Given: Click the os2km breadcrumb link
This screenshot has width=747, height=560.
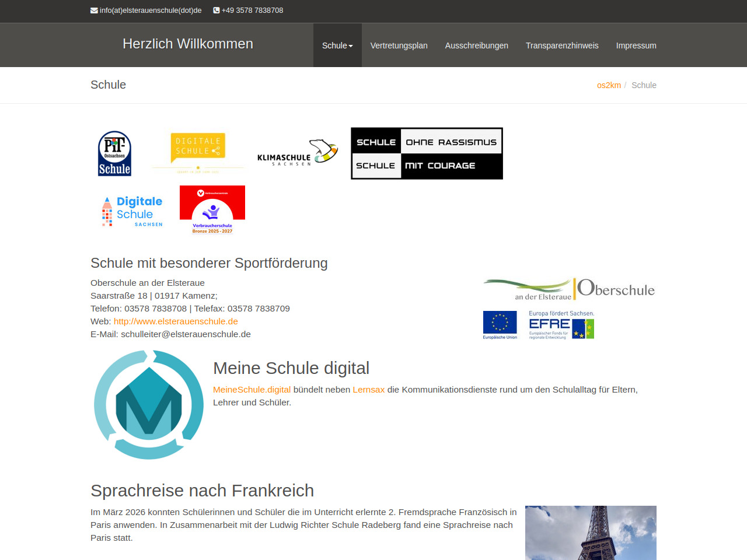Looking at the screenshot, I should (x=609, y=85).
